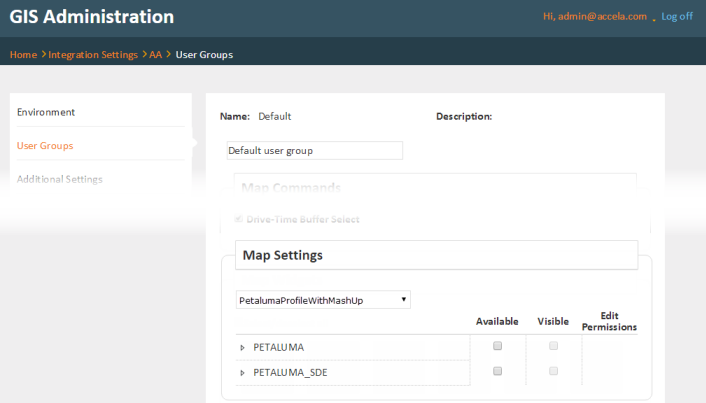Open the Environment sidebar item
706x403 pixels.
point(46,112)
